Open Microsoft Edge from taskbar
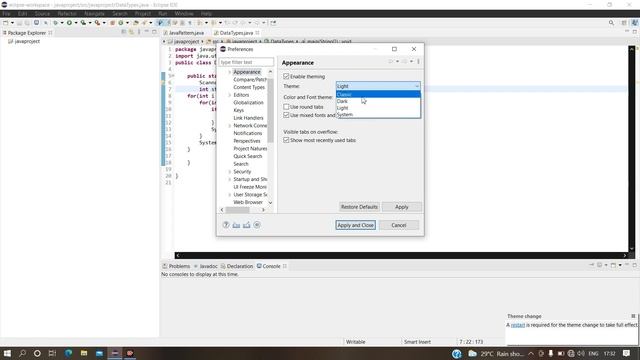This screenshot has width=640, height=360. [68, 353]
